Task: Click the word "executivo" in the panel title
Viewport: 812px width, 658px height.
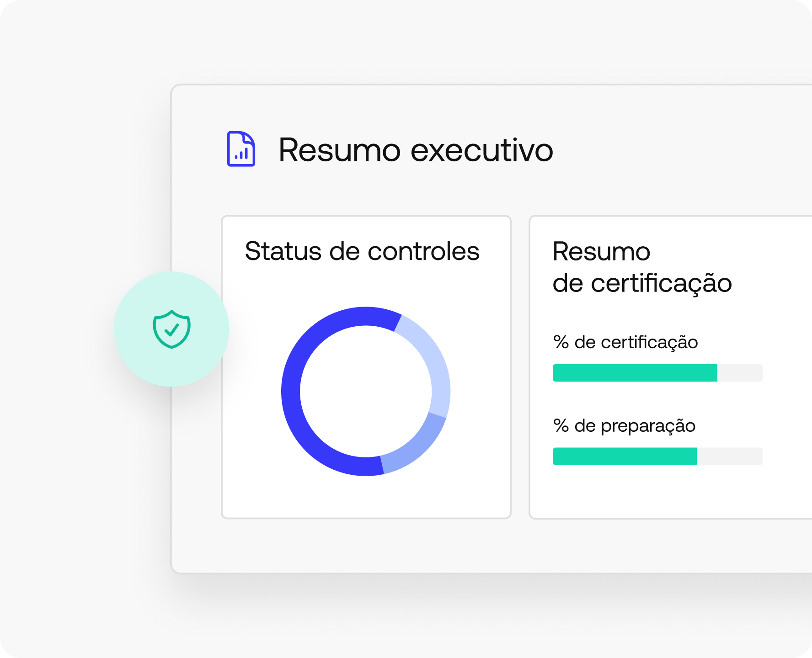Action: coord(481,150)
